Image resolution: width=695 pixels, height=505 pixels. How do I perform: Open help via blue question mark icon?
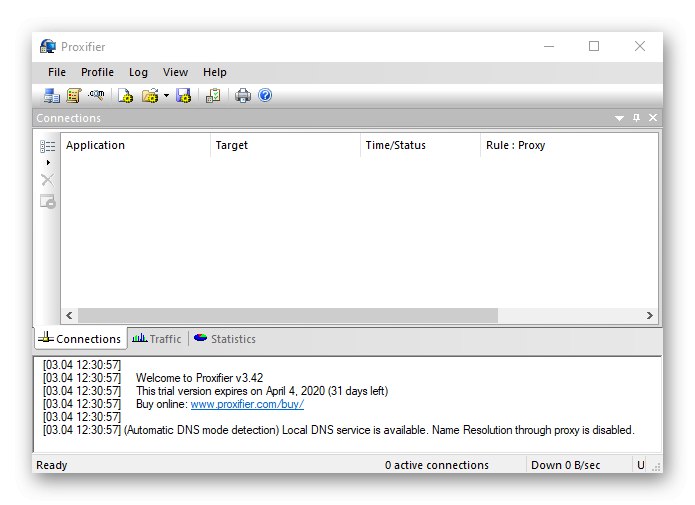265,95
